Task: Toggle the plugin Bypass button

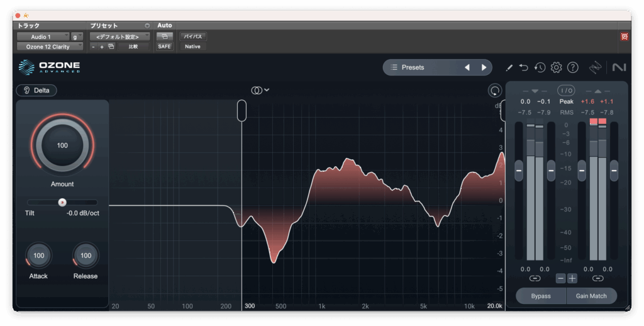Action: click(x=540, y=296)
